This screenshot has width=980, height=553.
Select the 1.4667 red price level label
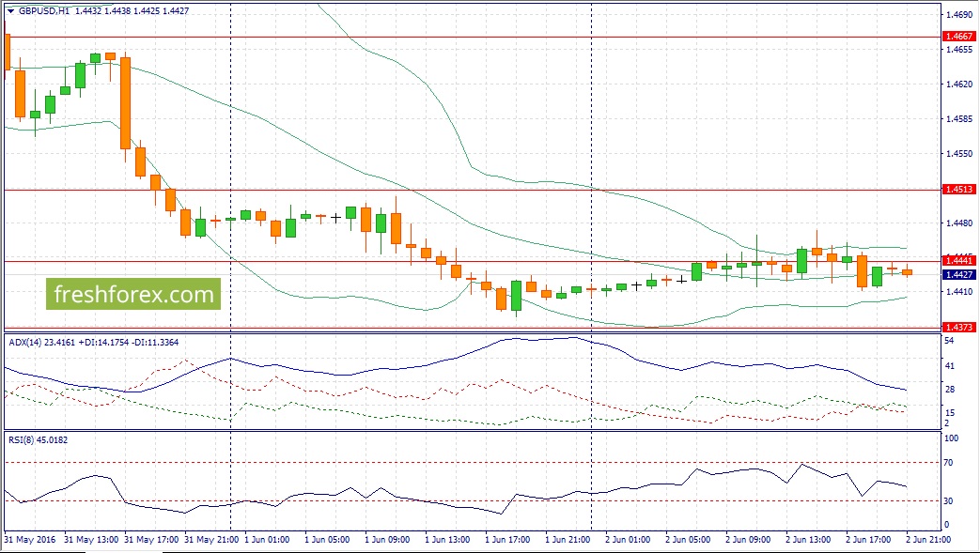pyautogui.click(x=958, y=37)
